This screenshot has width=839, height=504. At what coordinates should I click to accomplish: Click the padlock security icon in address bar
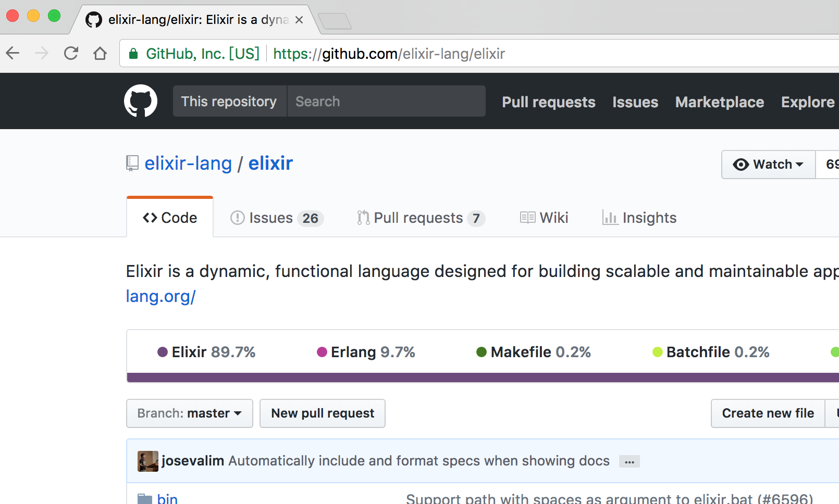pyautogui.click(x=133, y=53)
